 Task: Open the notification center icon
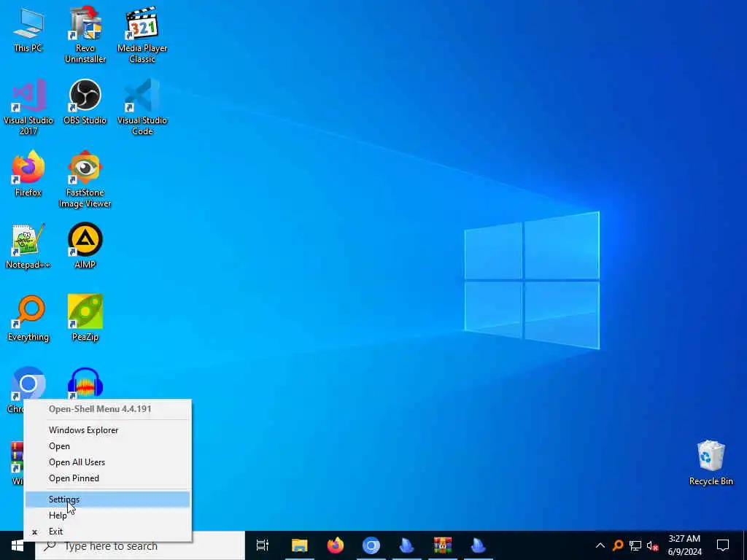(723, 545)
